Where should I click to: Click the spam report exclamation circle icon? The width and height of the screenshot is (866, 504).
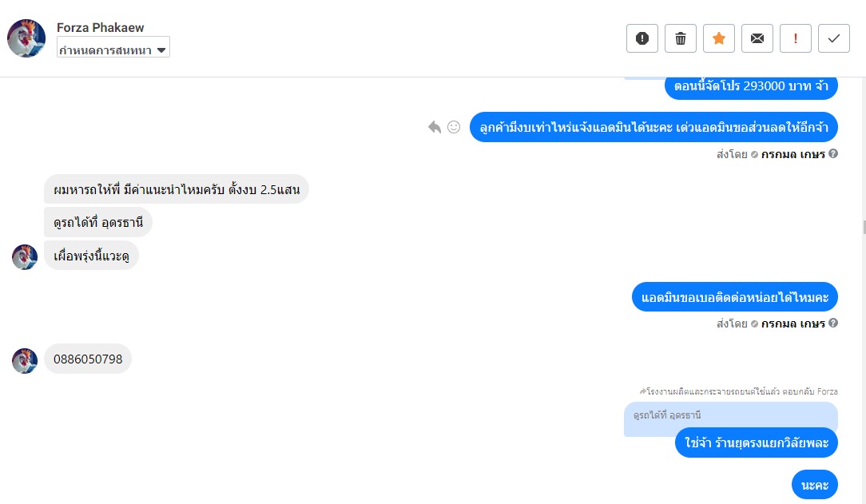tap(642, 38)
